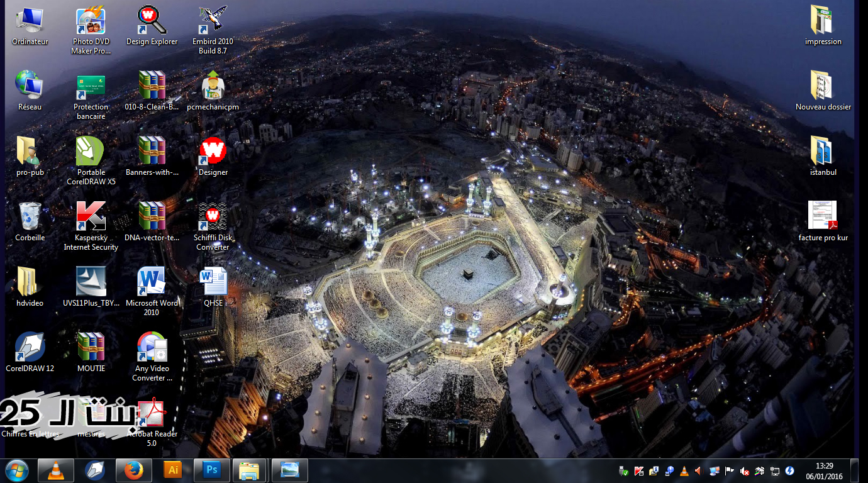The height and width of the screenshot is (483, 868).
Task: Launch VLC from the taskbar
Action: coord(56,470)
